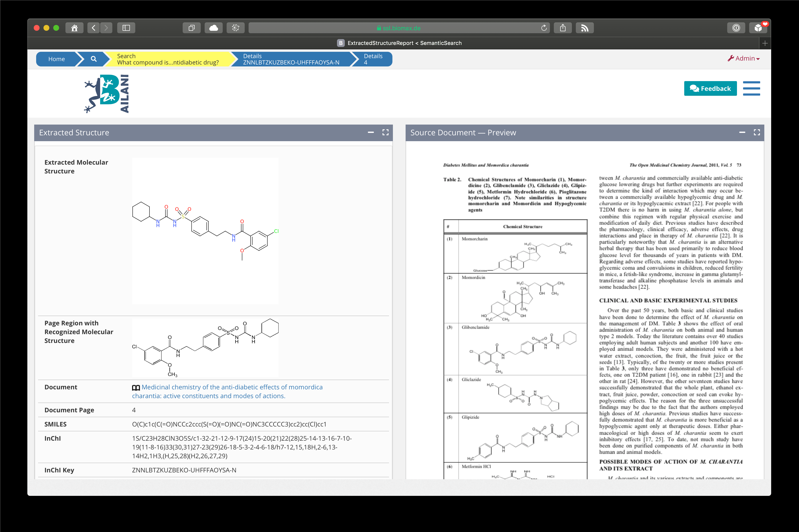Open the hamburger menu icon
Viewport: 799px width, 532px height.
(x=752, y=88)
